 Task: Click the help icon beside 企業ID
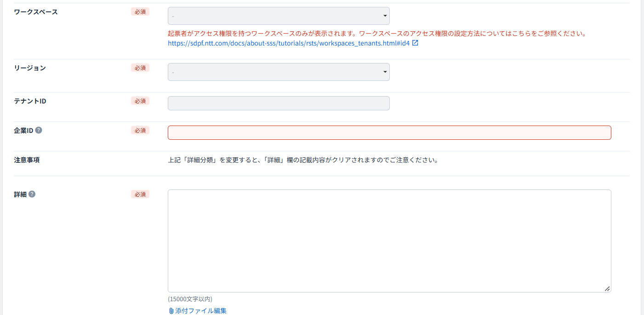(x=39, y=130)
